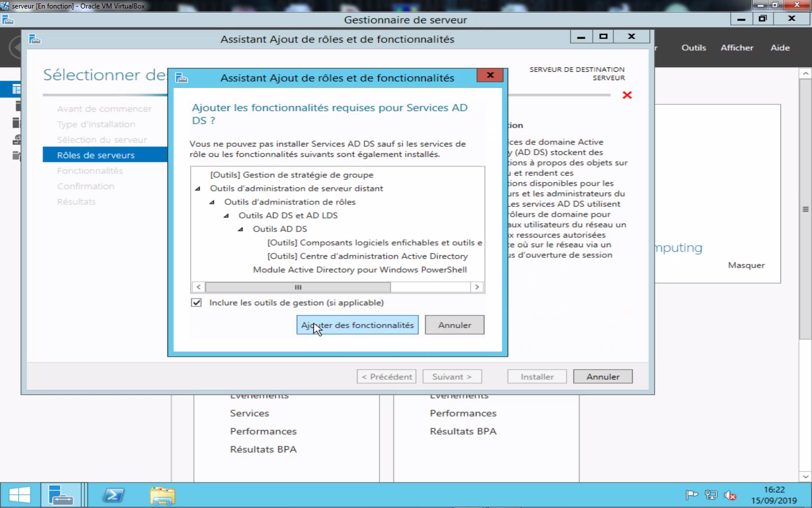
Task: Click the muted volume tray icon
Action: click(x=730, y=496)
